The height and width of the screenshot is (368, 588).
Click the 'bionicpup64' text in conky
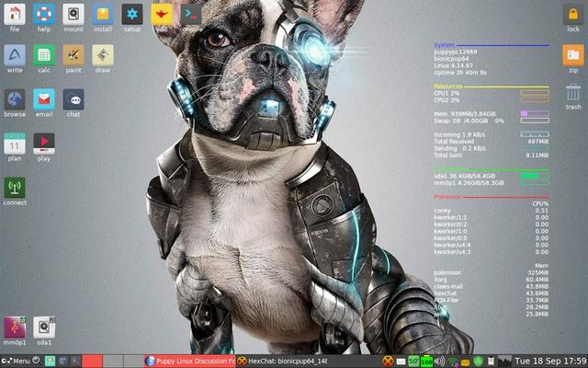(x=451, y=59)
